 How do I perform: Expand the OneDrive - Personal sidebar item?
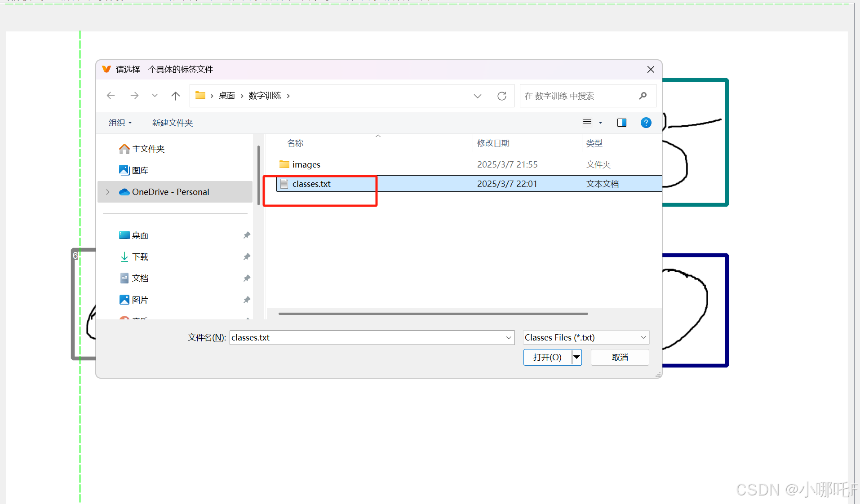107,192
